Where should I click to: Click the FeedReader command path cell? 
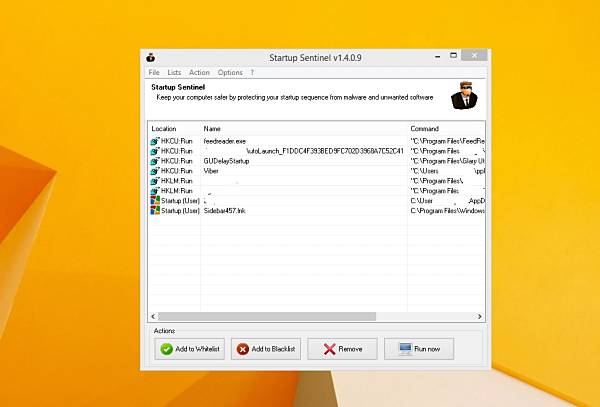point(447,141)
